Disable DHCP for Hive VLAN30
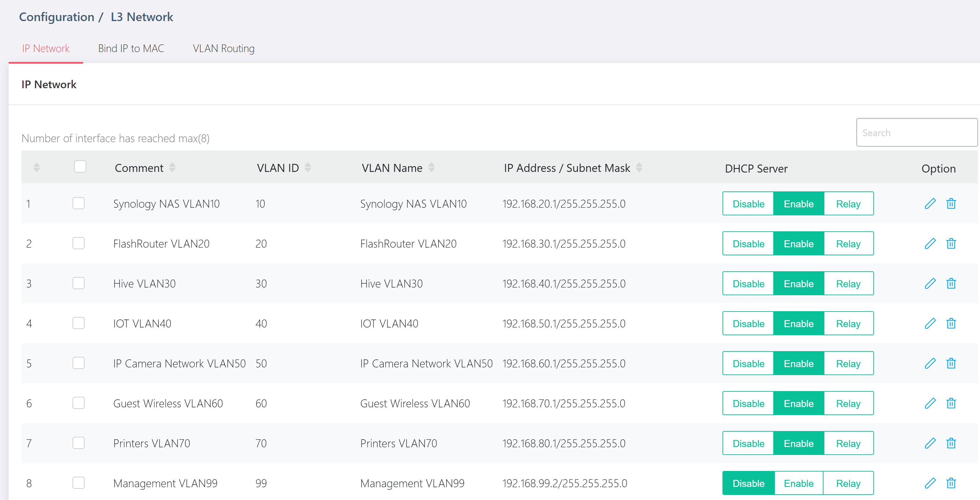The image size is (980, 500). pos(748,283)
